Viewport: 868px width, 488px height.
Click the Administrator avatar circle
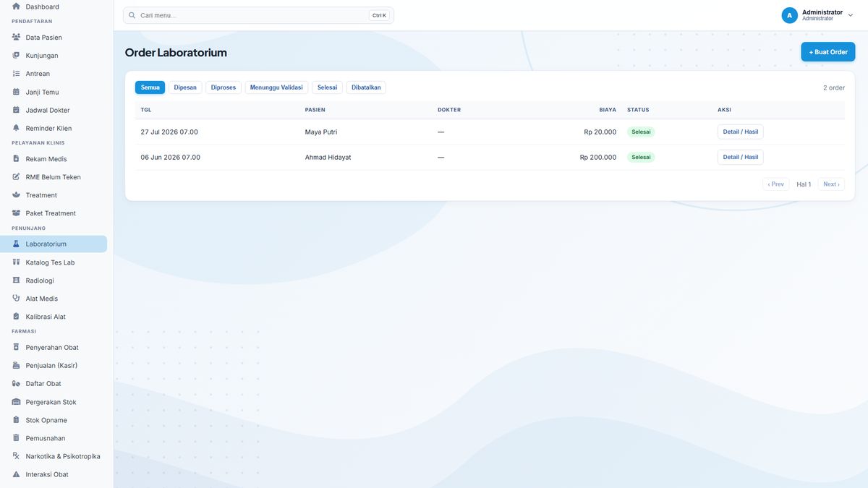(x=789, y=15)
